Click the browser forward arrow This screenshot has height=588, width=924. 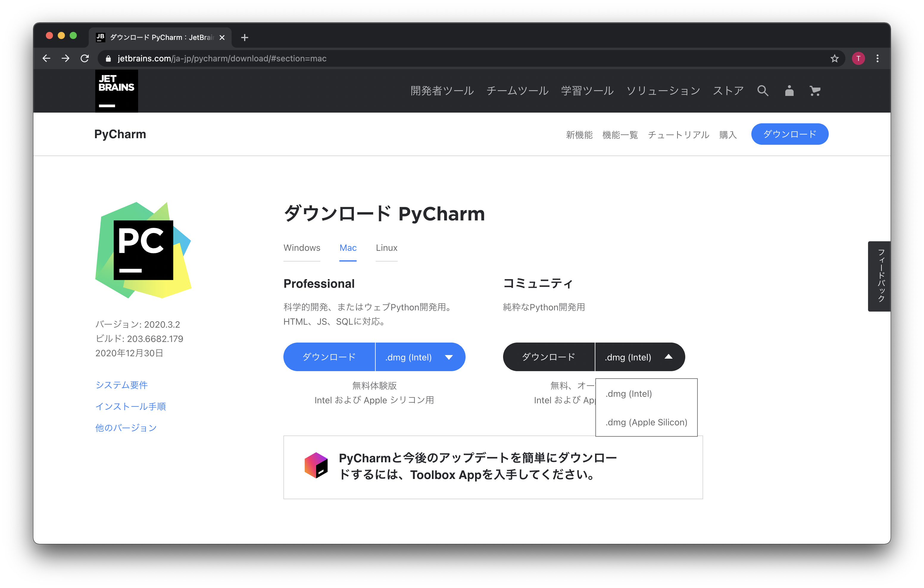click(65, 58)
